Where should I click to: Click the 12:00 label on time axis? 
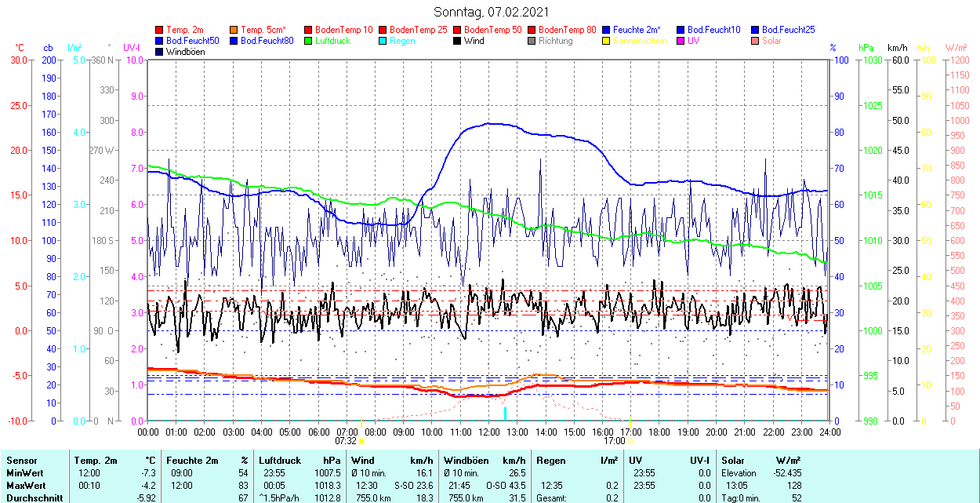coord(489,432)
